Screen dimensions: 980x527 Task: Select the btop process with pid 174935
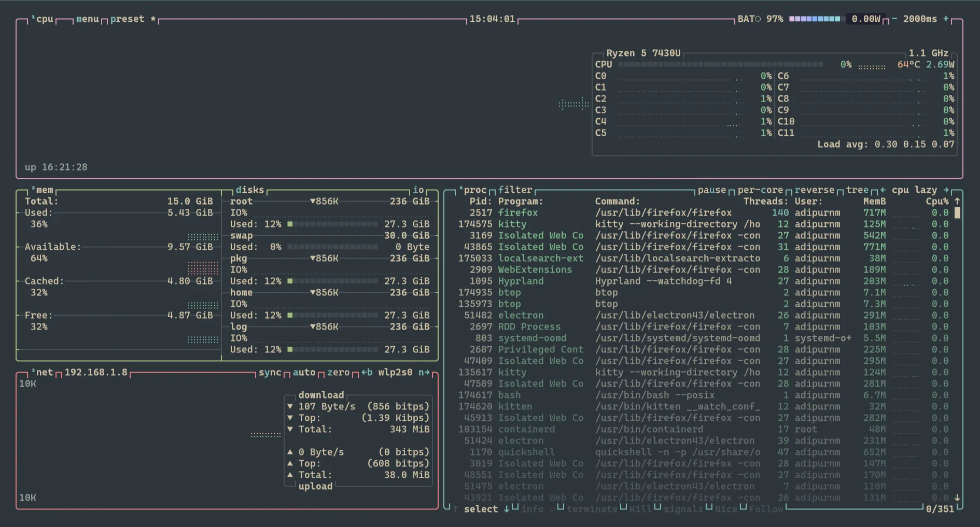[x=703, y=293]
